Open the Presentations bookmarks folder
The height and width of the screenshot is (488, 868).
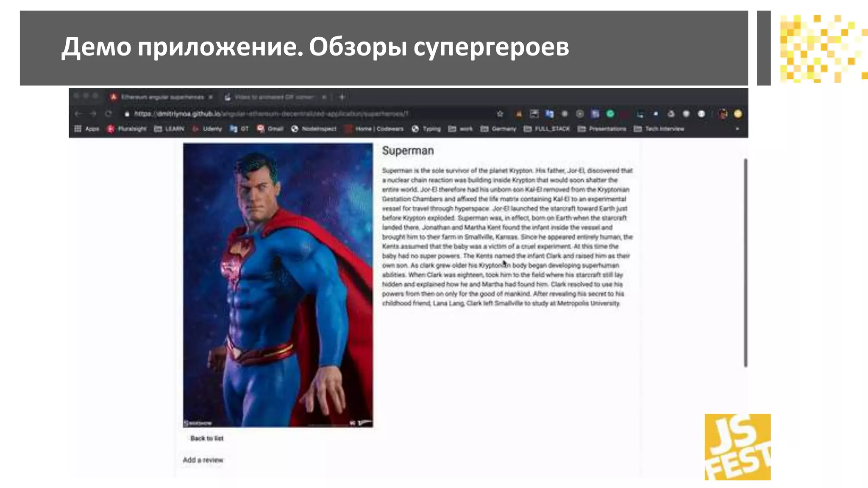tap(602, 129)
